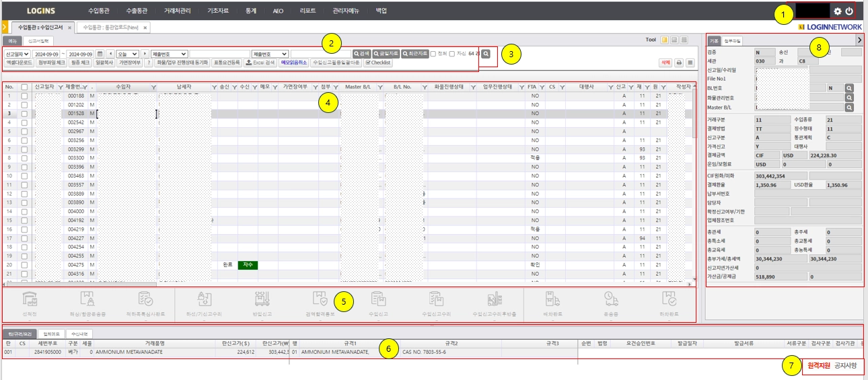
Task: Open the calendar date picker icon
Action: pos(100,54)
